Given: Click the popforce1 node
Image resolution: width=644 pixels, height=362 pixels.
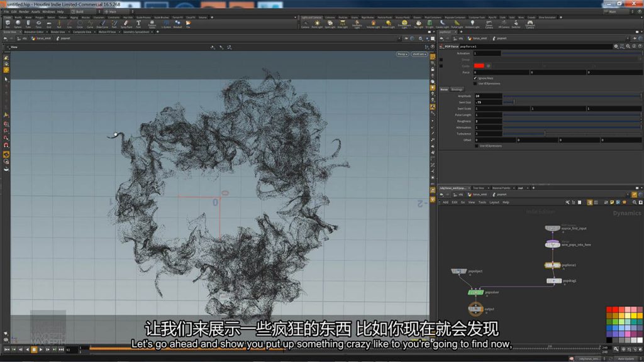Looking at the screenshot, I should click(x=552, y=265).
